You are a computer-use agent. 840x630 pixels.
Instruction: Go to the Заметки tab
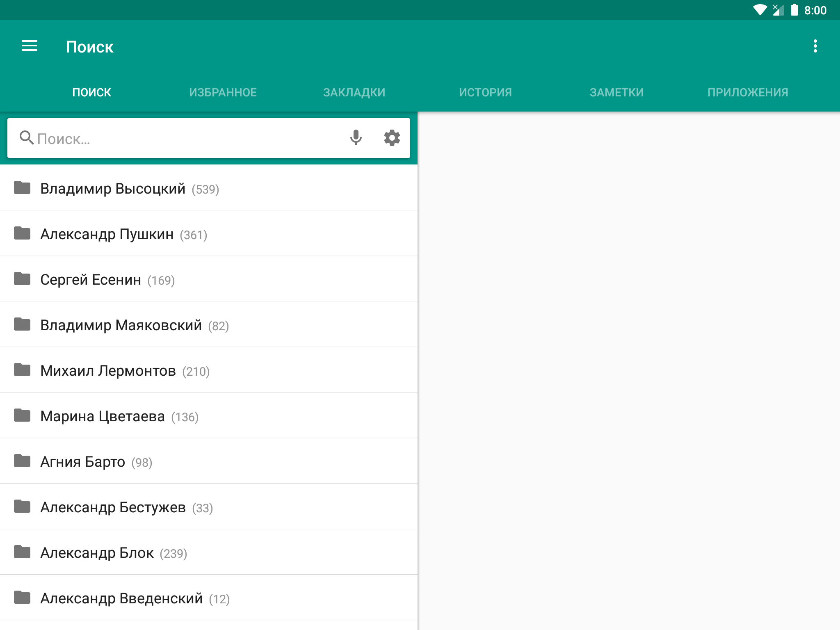coord(616,92)
